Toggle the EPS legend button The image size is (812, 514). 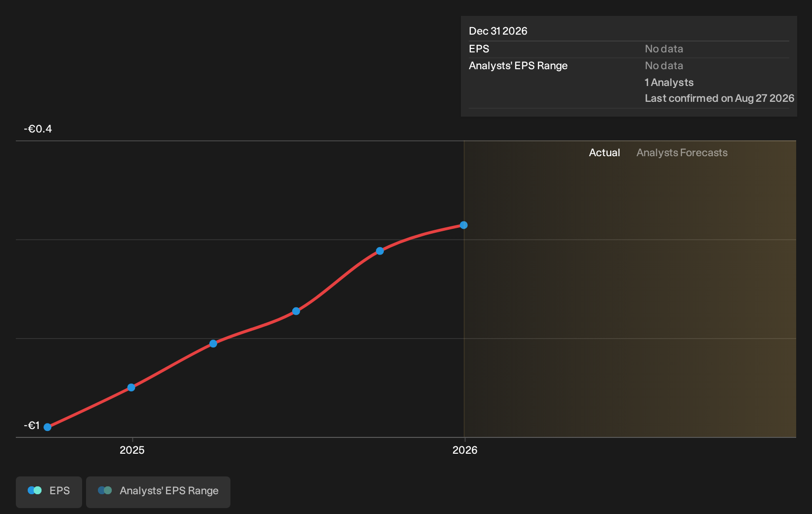coord(49,492)
